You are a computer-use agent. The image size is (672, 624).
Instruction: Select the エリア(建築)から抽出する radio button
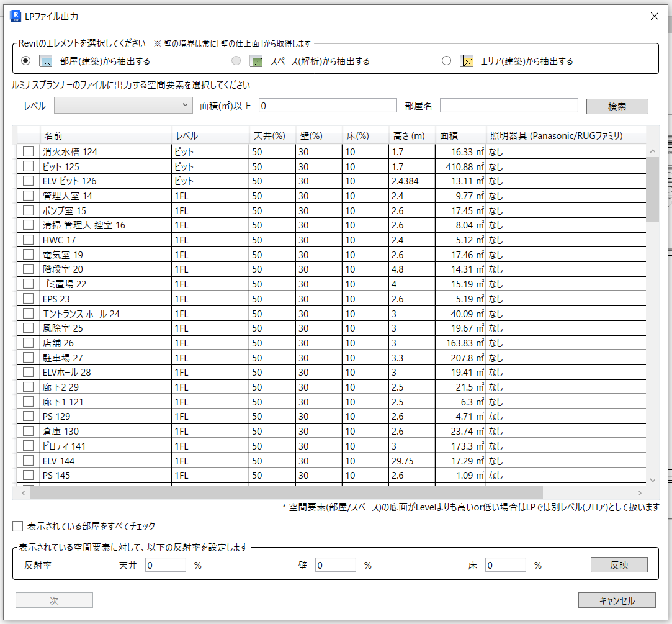click(446, 61)
